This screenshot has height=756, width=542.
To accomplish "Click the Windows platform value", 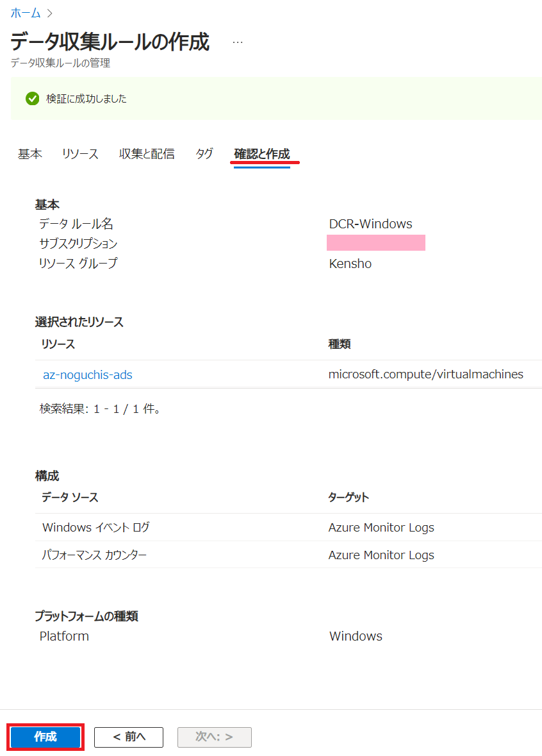I will pyautogui.click(x=356, y=636).
